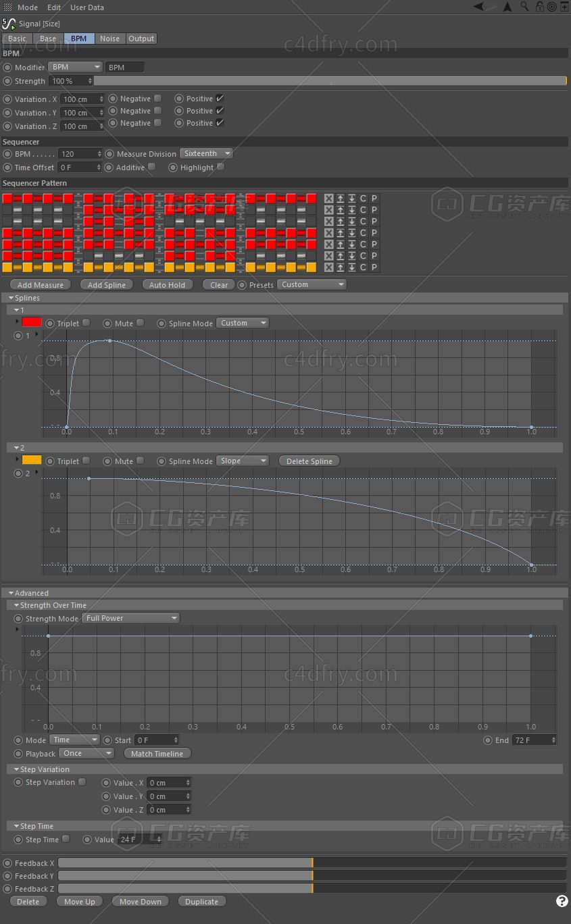Paste into first sequencer pattern row

[x=374, y=199]
